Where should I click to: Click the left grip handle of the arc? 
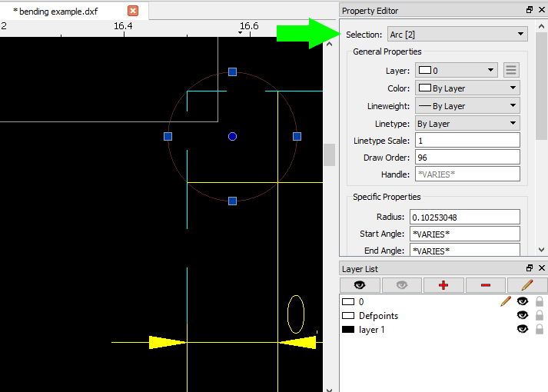point(168,136)
